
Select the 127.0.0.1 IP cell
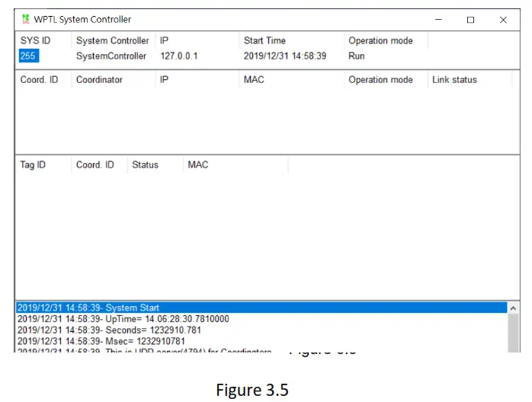(x=179, y=56)
